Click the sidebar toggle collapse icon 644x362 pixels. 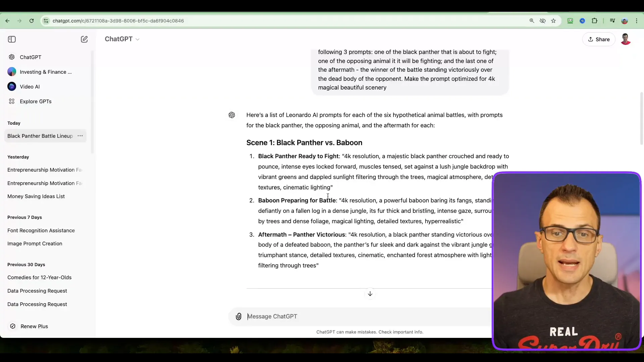click(11, 39)
